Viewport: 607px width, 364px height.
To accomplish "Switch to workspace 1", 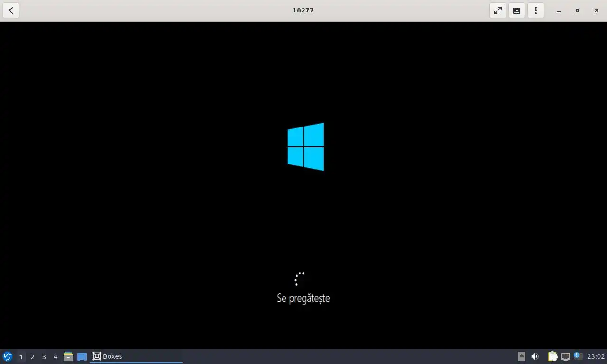I will pyautogui.click(x=21, y=356).
